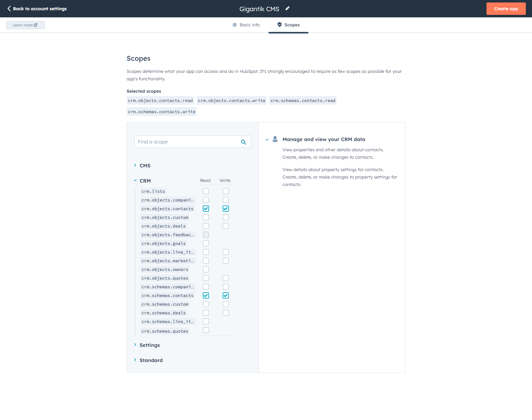
Task: Click the crm.schemas.line_it… scope label
Action: click(168, 321)
